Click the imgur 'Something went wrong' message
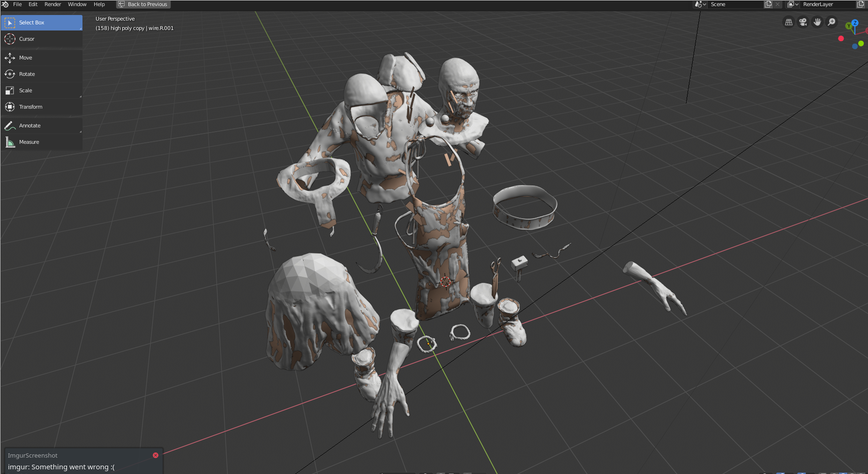Screen dimensions: 868x474 click(x=61, y=467)
